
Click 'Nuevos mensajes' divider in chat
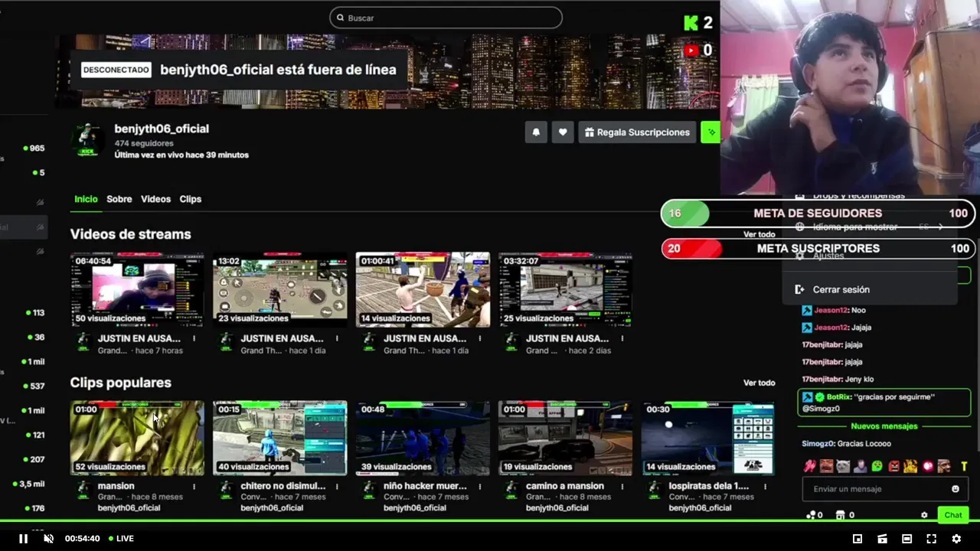(884, 426)
